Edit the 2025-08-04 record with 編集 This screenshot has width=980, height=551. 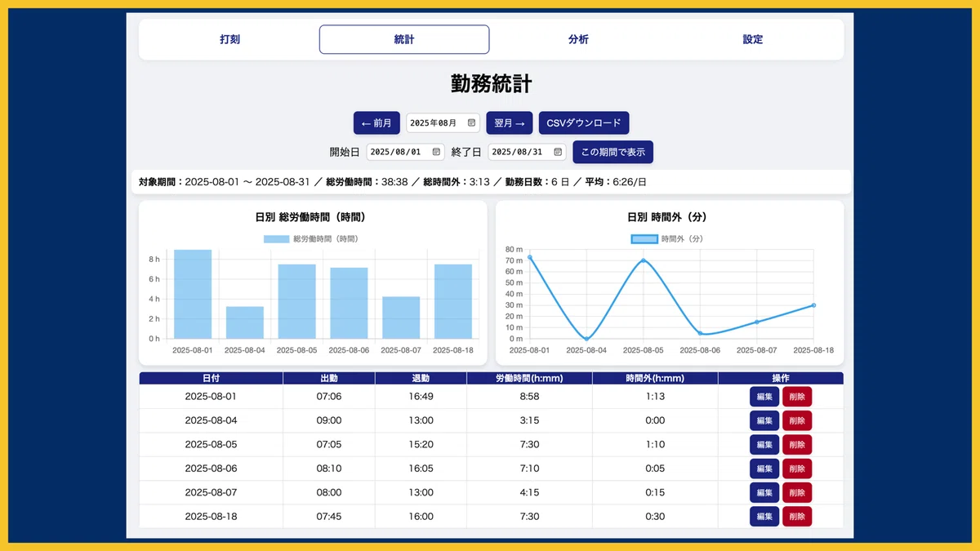(764, 421)
